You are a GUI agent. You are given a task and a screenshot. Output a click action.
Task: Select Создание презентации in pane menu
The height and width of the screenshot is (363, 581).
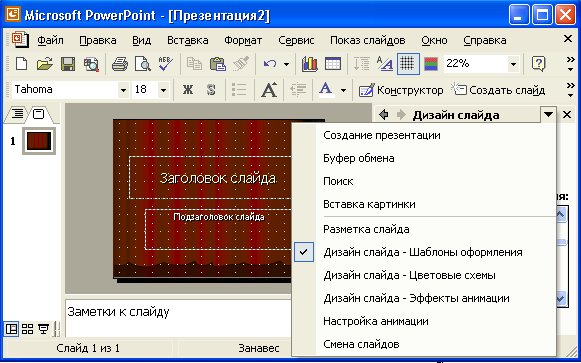coord(424,135)
